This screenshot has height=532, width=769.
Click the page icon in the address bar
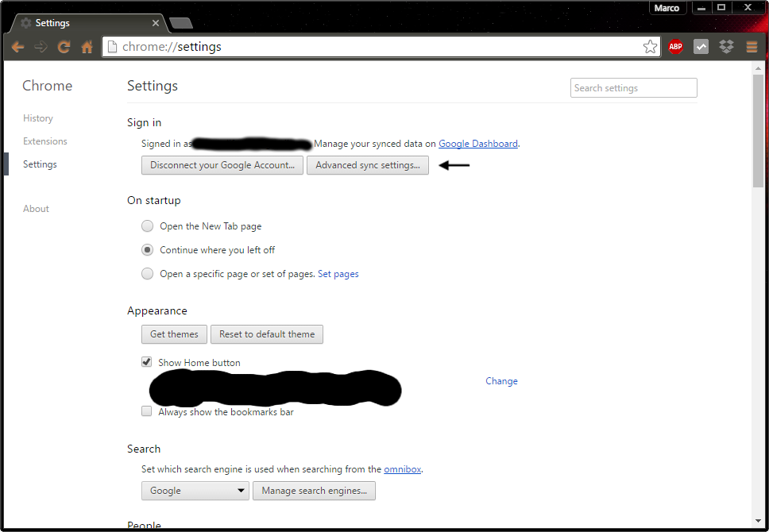(112, 47)
